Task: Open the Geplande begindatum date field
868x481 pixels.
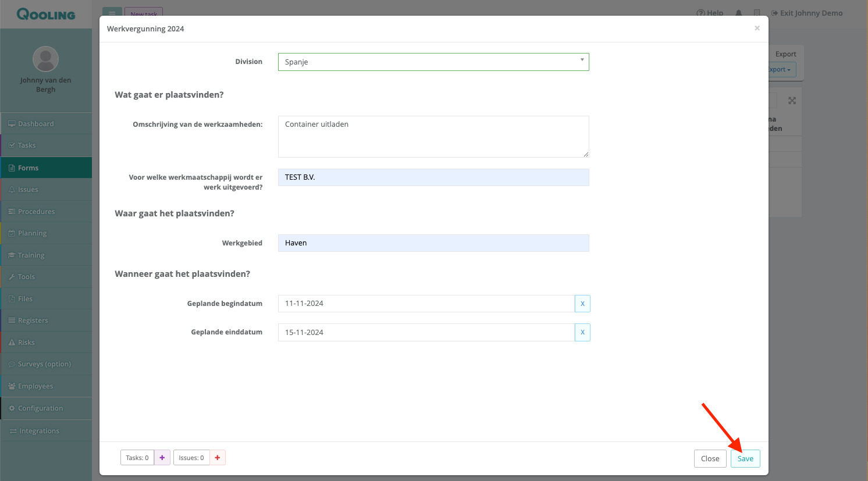Action: (426, 304)
